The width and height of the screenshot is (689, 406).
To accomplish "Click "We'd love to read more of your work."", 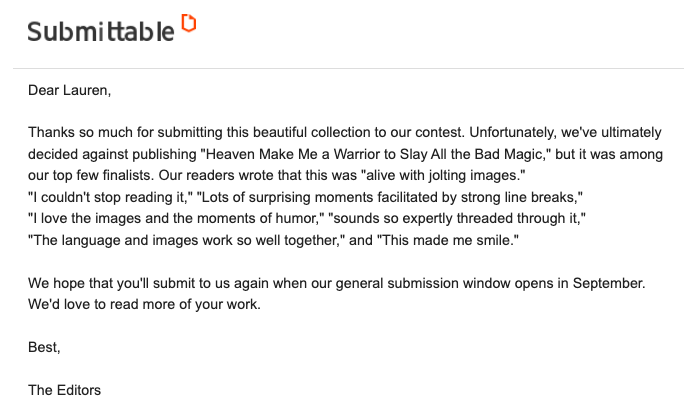I will click(x=144, y=305).
